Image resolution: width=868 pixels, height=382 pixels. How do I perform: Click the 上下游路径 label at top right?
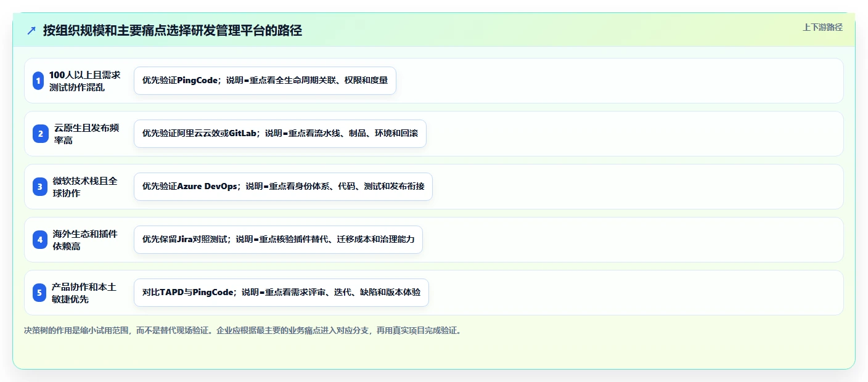pos(822,27)
